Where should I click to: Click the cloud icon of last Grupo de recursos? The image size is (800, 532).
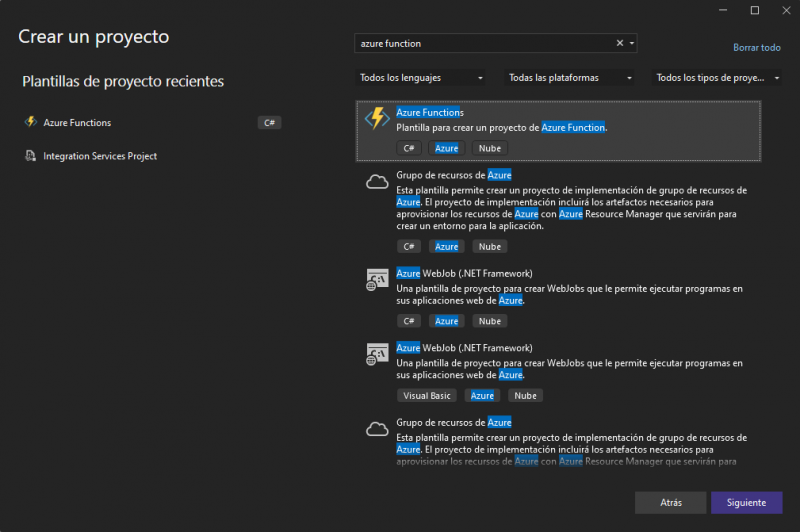pyautogui.click(x=377, y=429)
